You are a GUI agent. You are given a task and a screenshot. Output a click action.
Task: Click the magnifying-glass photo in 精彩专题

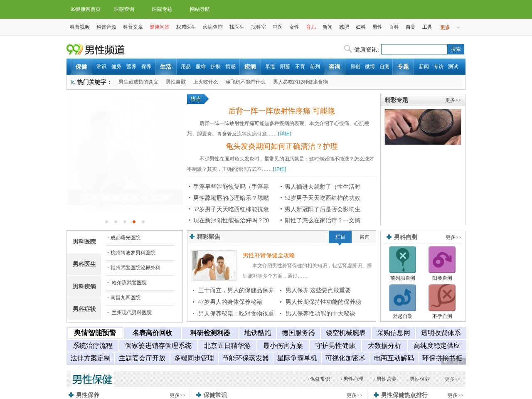tap(422, 127)
